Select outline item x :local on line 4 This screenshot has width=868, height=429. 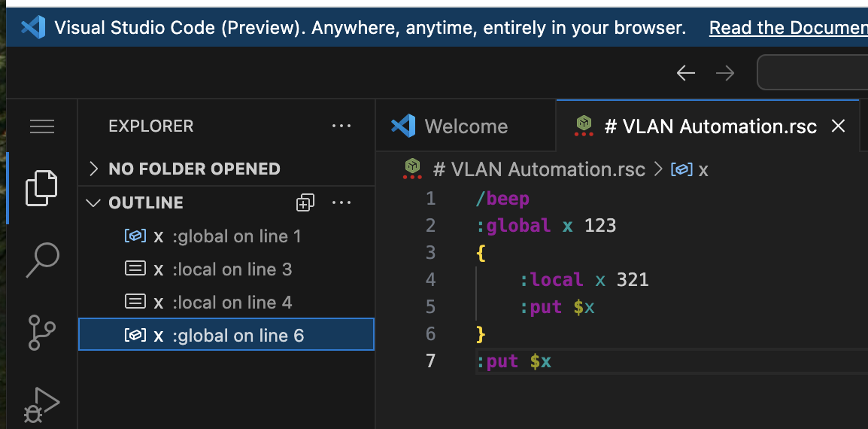pyautogui.click(x=226, y=302)
